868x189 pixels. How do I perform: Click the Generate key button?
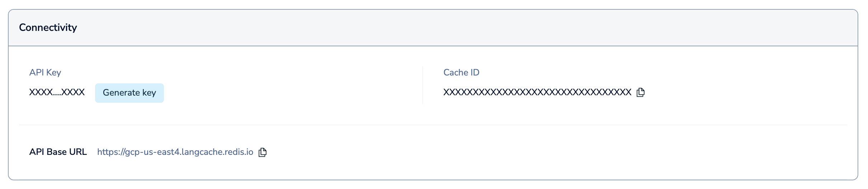[x=129, y=93]
